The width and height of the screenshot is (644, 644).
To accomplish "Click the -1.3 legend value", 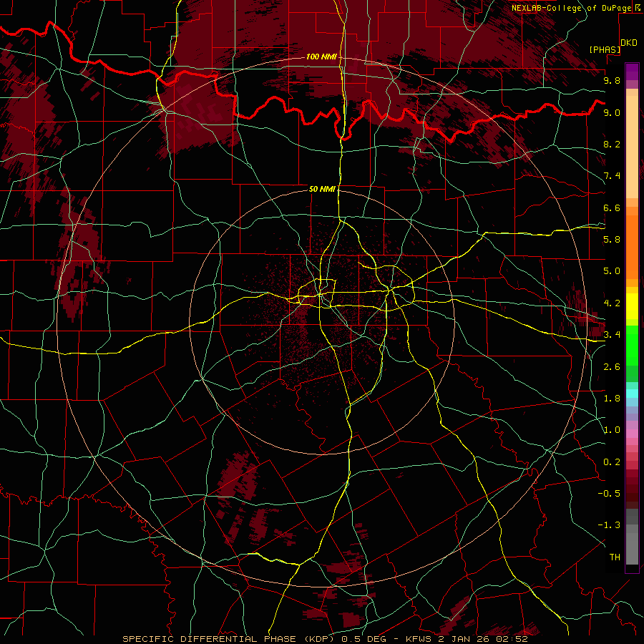I will (609, 525).
